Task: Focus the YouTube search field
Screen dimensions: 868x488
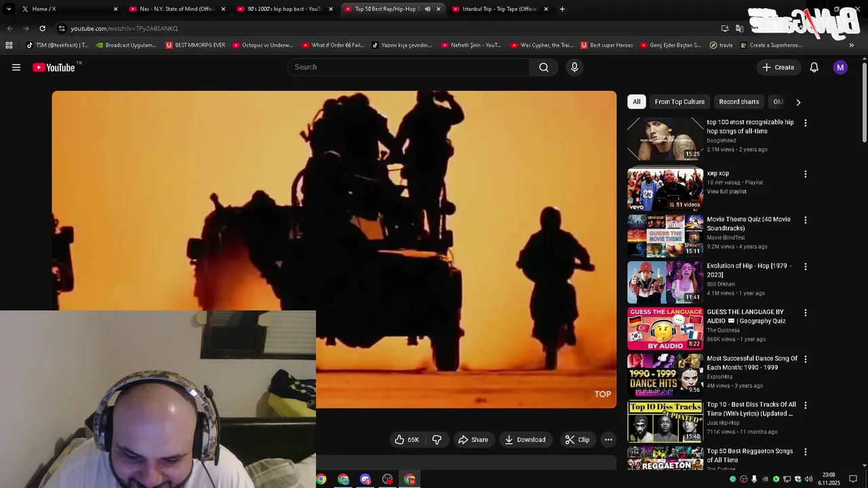Action: (x=408, y=67)
